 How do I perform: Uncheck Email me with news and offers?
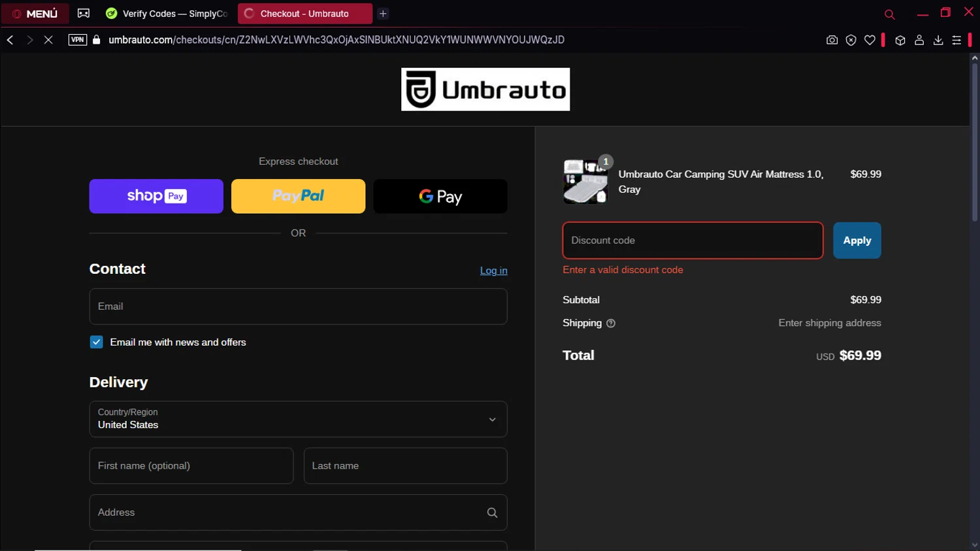tap(97, 342)
